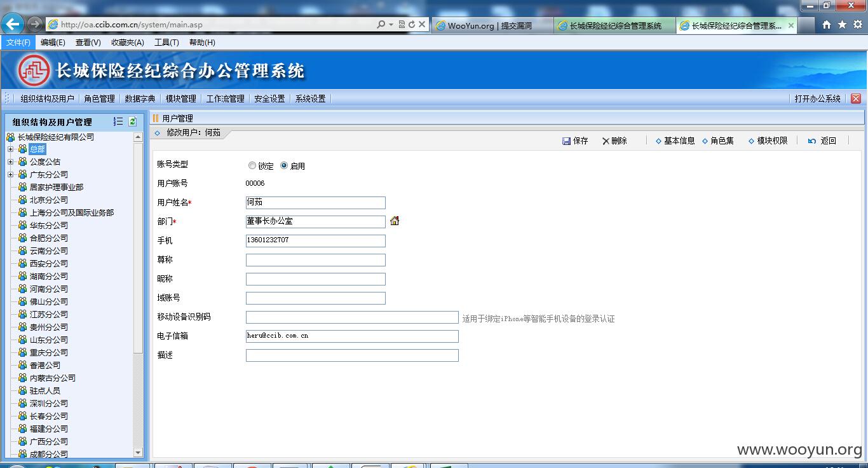Screen dimensions: 868x468
Task: Click the 长城保险经纪有限公司 root node icon
Action: pos(11,137)
